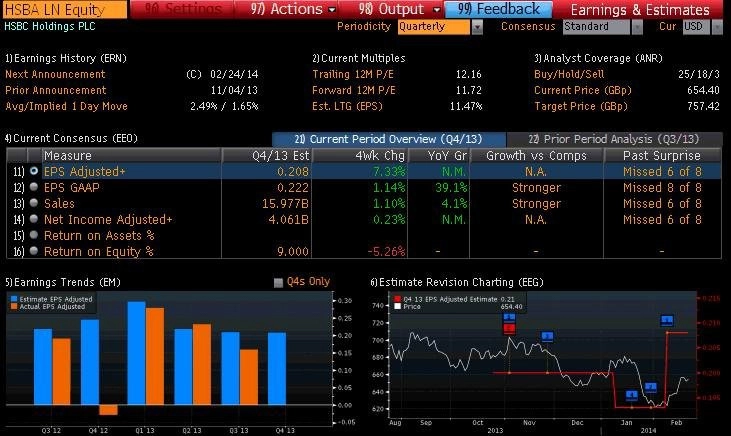731x436 pixels.
Task: Open 6) Estimate Revision Charting (EEG) link
Action: point(457,282)
